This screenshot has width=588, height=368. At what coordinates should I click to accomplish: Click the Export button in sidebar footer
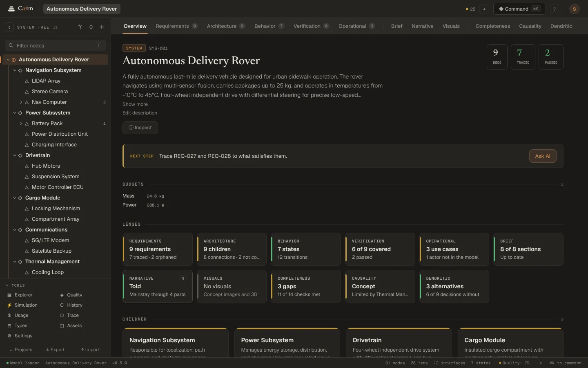55,350
